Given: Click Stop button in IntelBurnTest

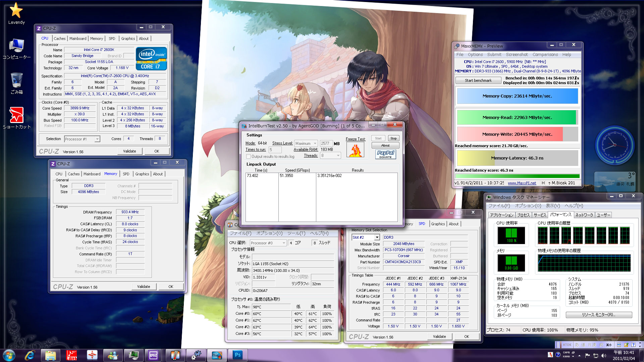Looking at the screenshot, I should coord(393,138).
